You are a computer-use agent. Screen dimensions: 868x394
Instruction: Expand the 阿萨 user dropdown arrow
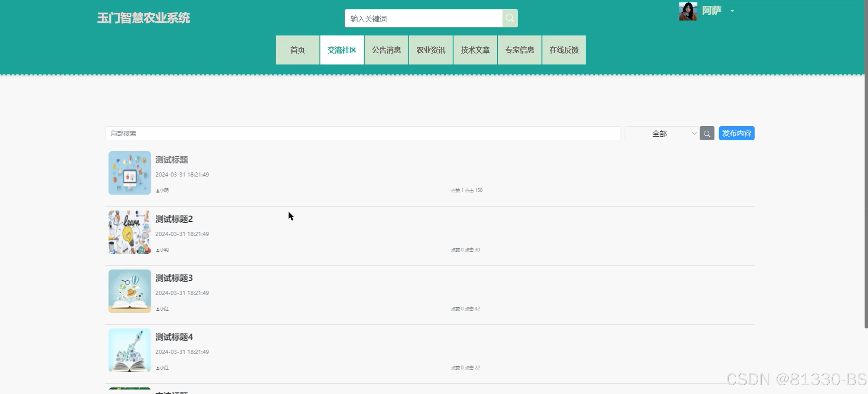732,11
